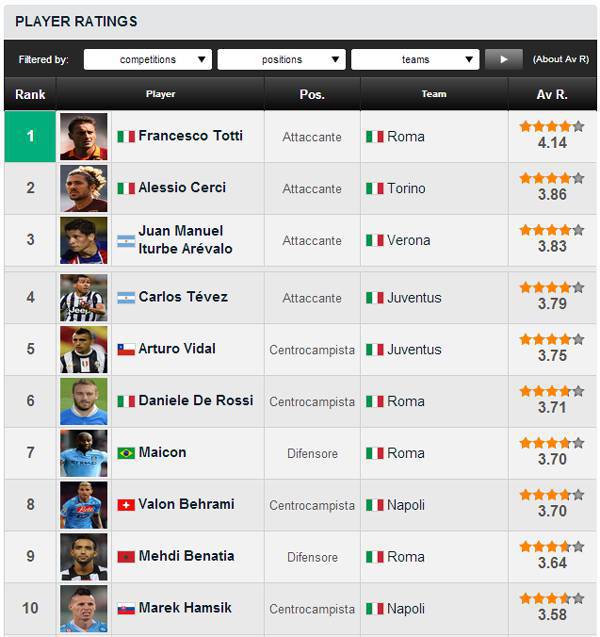Image resolution: width=600 pixels, height=637 pixels.
Task: Click Italy flag beside Daniele De Rossi
Action: tap(126, 402)
